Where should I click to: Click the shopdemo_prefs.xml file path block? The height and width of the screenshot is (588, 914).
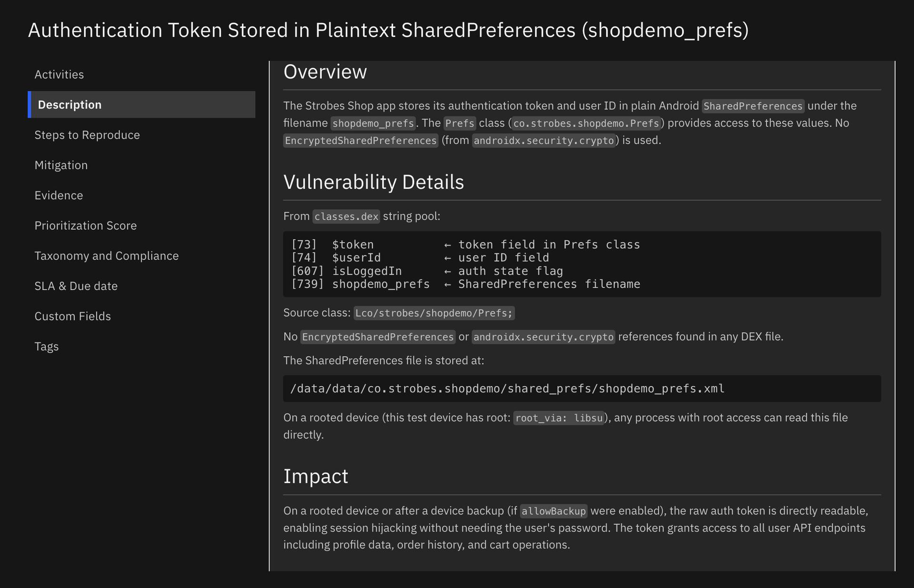pos(582,389)
